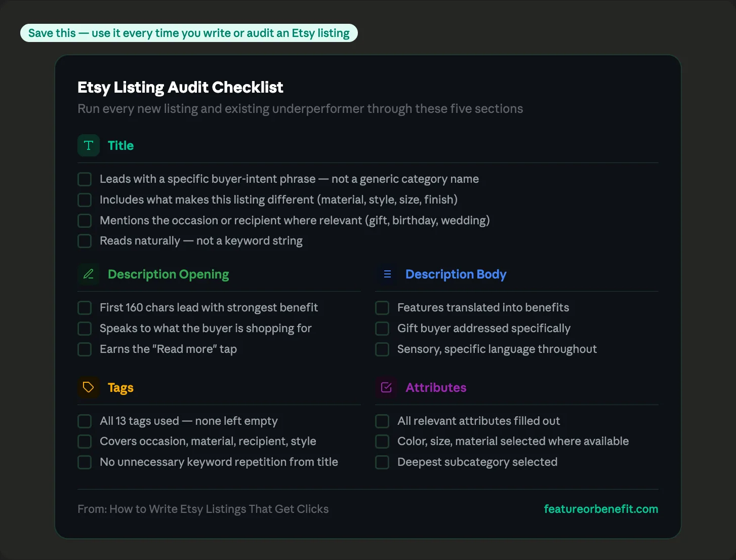The height and width of the screenshot is (560, 736).
Task: Tick 'Deepest subcategory selected' checkbox
Action: point(382,462)
